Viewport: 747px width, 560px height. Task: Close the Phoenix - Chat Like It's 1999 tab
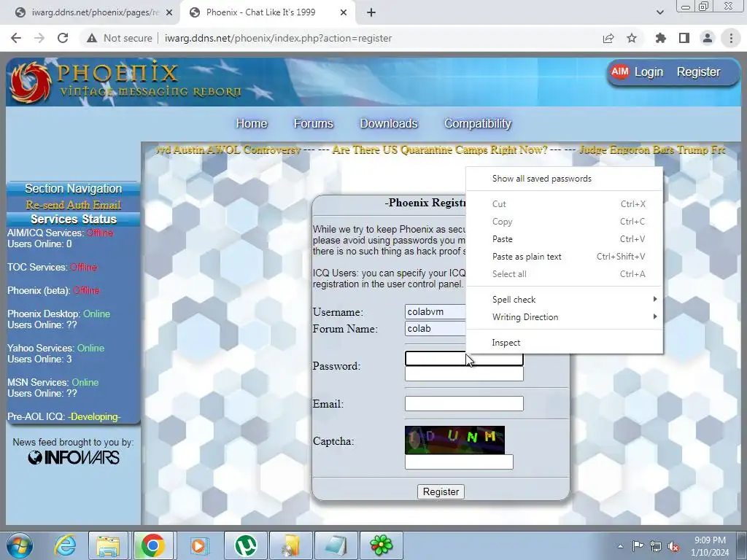343,12
